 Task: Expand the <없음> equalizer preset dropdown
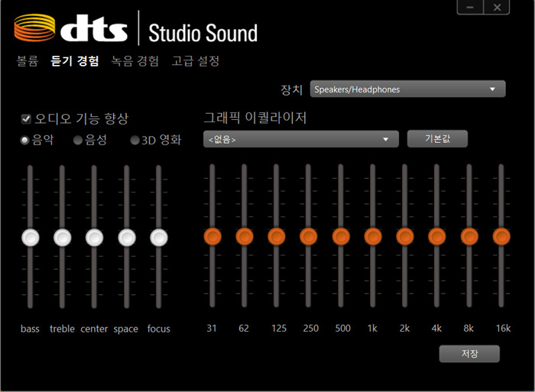tap(301, 139)
